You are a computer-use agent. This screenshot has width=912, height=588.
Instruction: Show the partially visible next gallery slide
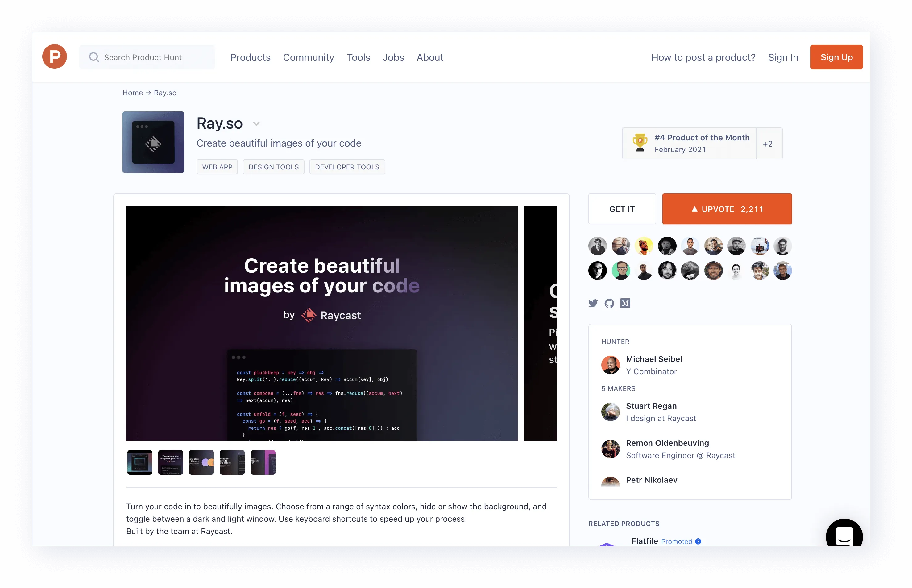540,323
